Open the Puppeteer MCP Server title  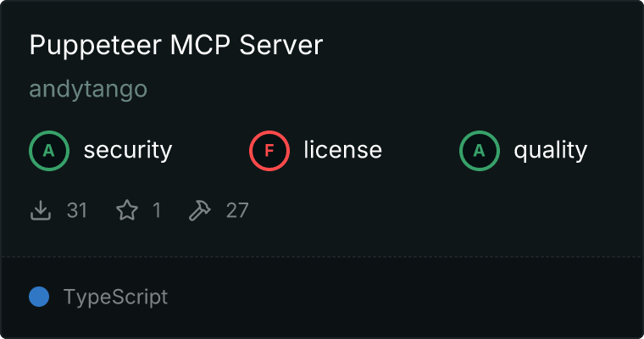pyautogui.click(x=176, y=45)
